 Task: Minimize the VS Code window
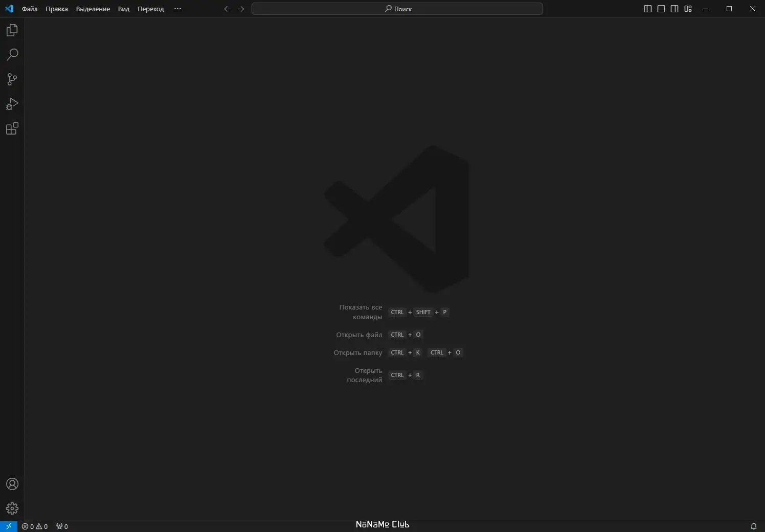pos(706,9)
